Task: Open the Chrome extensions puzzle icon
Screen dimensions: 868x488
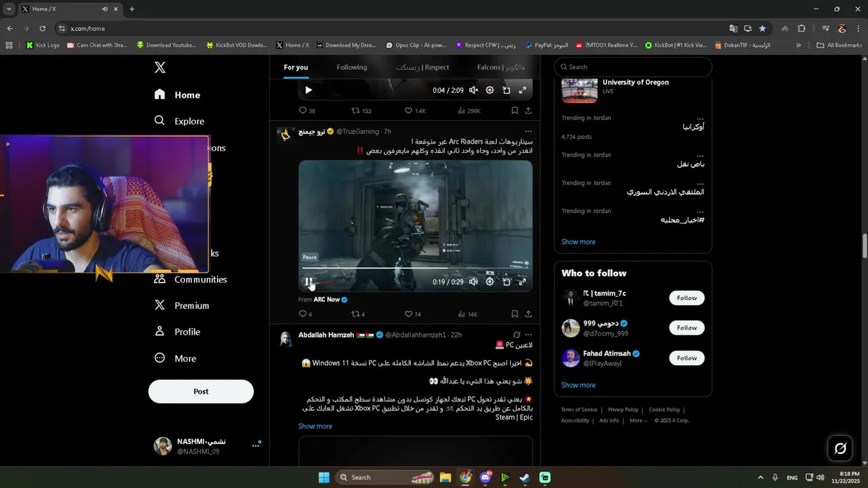Action: pyautogui.click(x=802, y=28)
